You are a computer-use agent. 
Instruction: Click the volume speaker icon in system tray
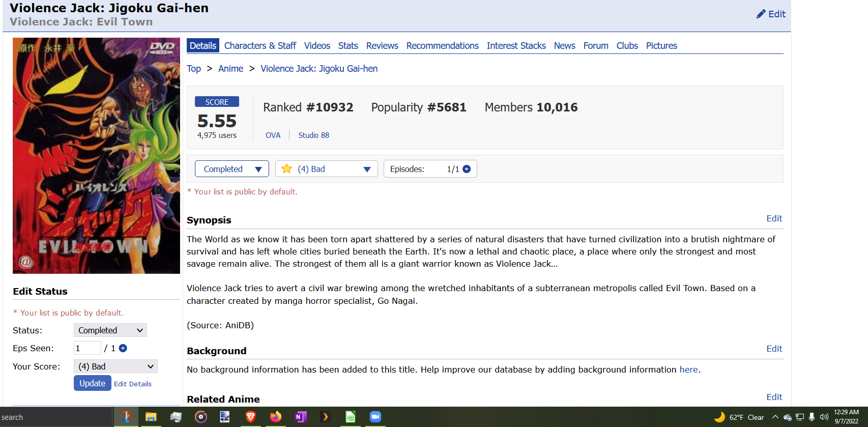coord(824,417)
